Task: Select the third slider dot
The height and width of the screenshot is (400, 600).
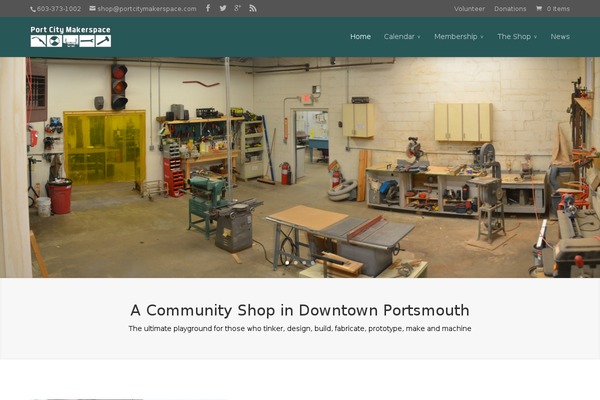Action: coord(304,262)
